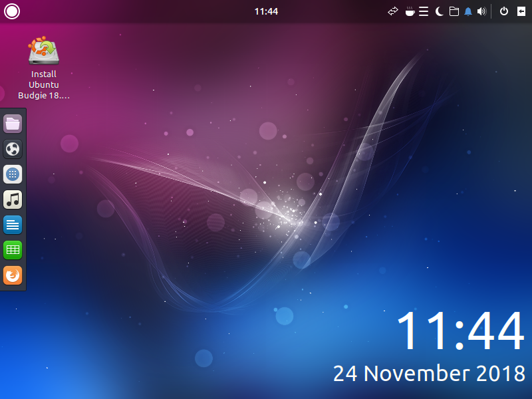The height and width of the screenshot is (399, 532).
Task: Open the Raven sidebar arrow toggle
Action: tap(521, 11)
